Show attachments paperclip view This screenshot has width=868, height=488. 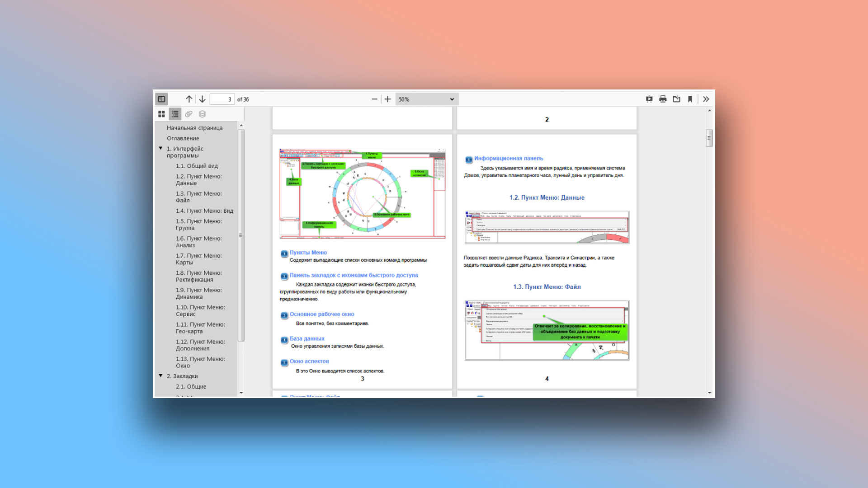pyautogui.click(x=189, y=114)
